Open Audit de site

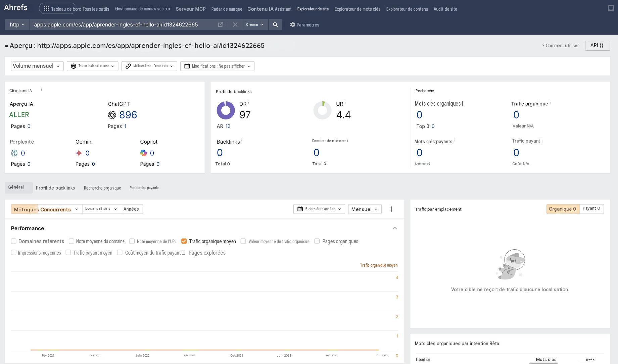(445, 9)
